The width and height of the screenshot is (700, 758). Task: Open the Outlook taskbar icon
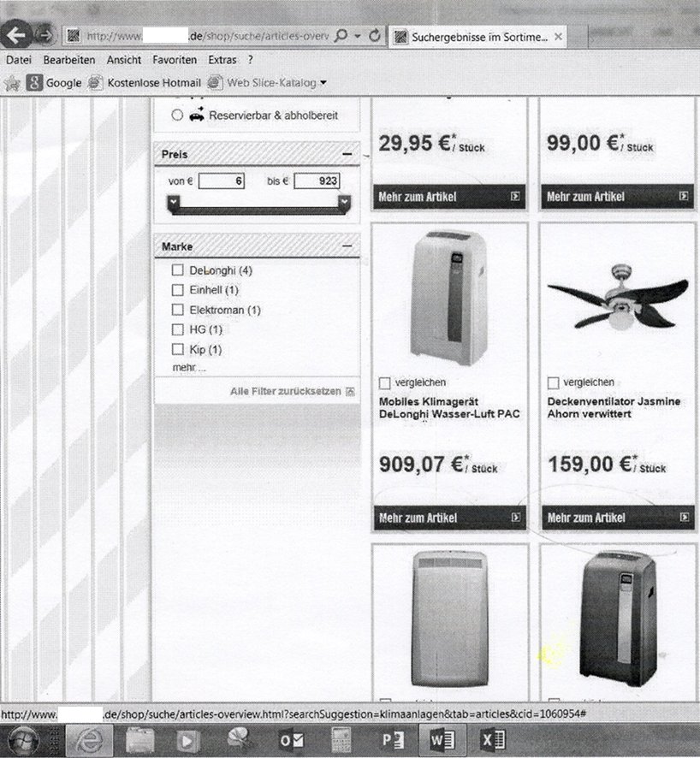point(292,741)
